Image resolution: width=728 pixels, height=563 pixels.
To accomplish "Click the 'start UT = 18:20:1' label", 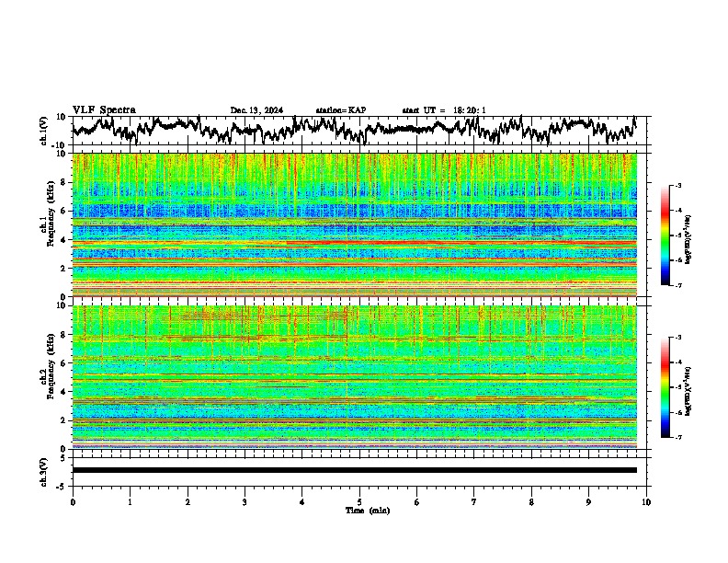I will pyautogui.click(x=444, y=110).
